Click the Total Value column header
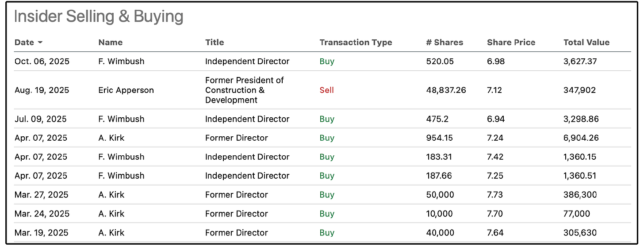Image resolution: width=644 pixels, height=246 pixels. pos(586,42)
